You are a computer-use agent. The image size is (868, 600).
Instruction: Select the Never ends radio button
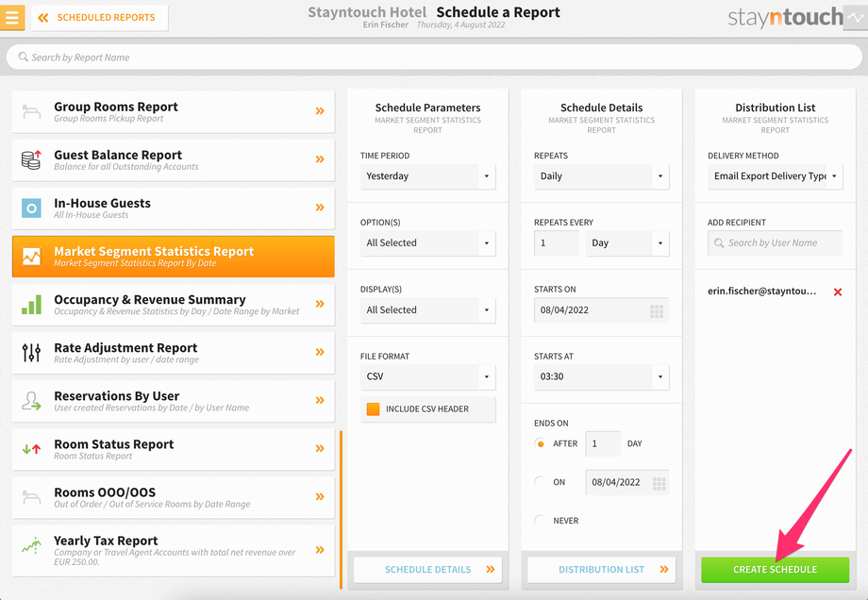541,521
